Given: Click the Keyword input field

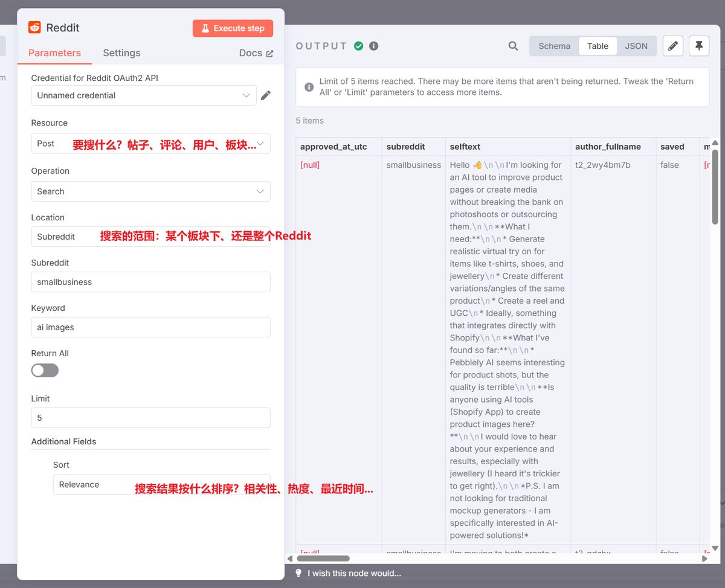Looking at the screenshot, I should pos(150,327).
